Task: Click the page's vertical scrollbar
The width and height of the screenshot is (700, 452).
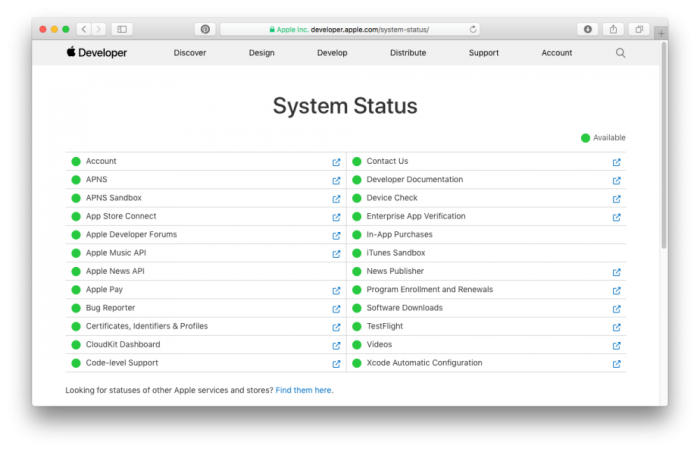Action: coord(664,145)
